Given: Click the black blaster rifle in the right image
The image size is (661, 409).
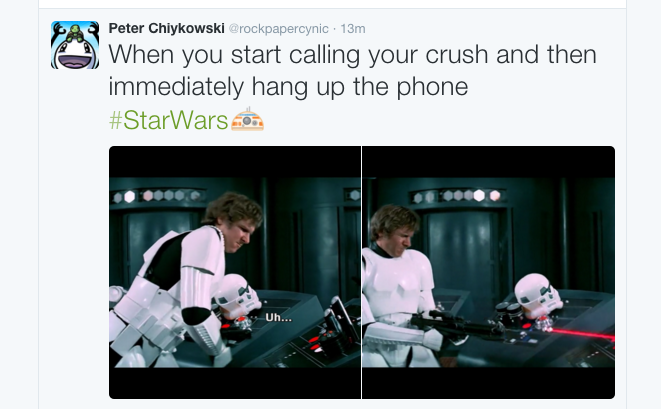Looking at the screenshot, I should click(457, 325).
